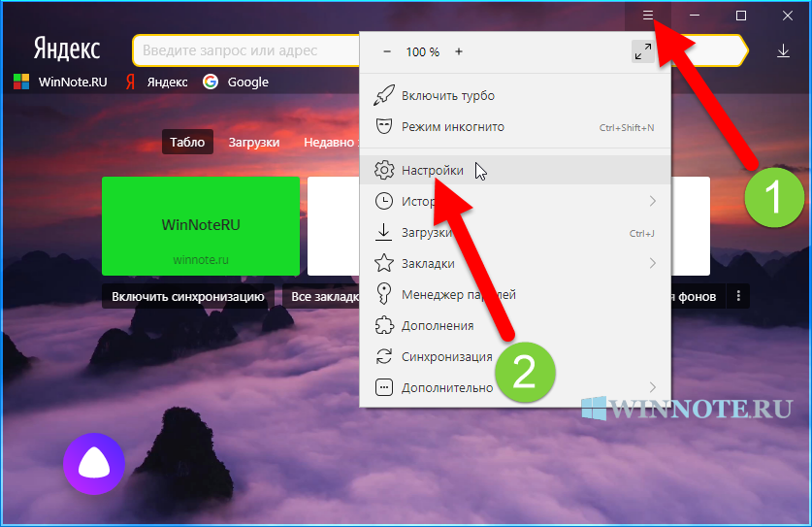Choose Дополнения in the menu

pos(515,325)
